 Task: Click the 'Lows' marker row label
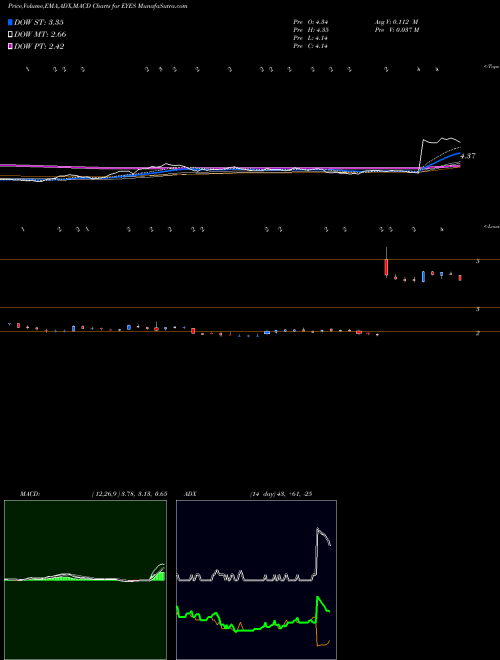click(x=492, y=227)
